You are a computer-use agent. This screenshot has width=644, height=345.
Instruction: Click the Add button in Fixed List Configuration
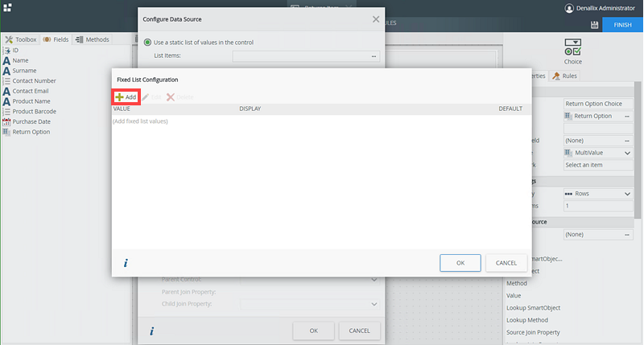tap(126, 97)
